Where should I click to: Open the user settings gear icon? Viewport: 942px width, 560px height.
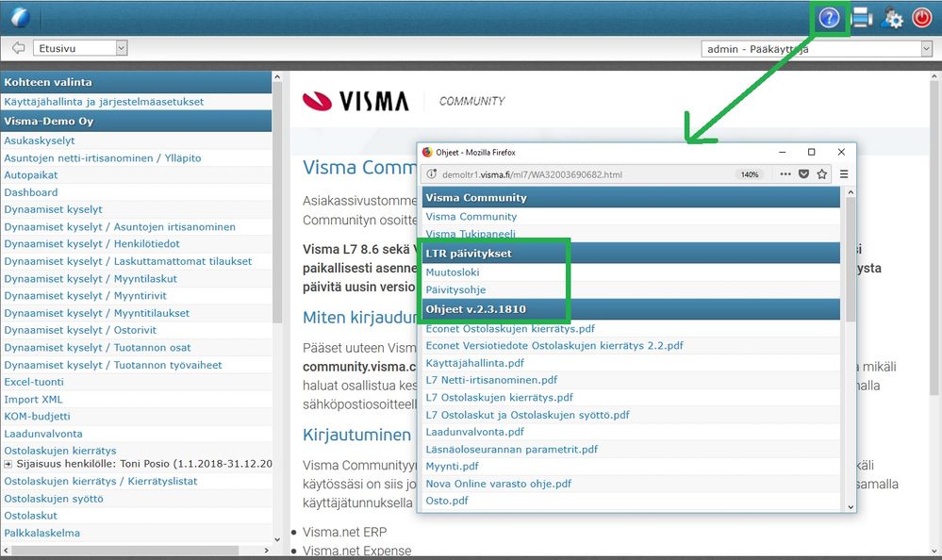tap(892, 18)
